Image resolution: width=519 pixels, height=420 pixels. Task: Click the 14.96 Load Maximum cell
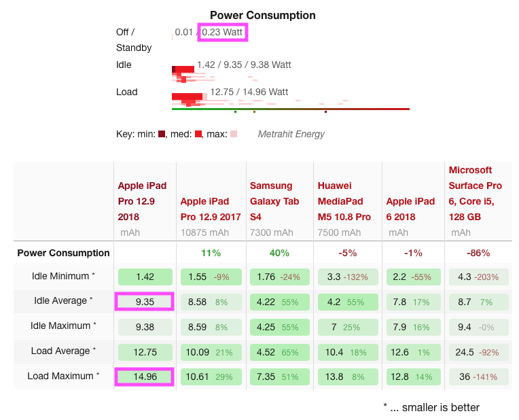click(x=145, y=377)
